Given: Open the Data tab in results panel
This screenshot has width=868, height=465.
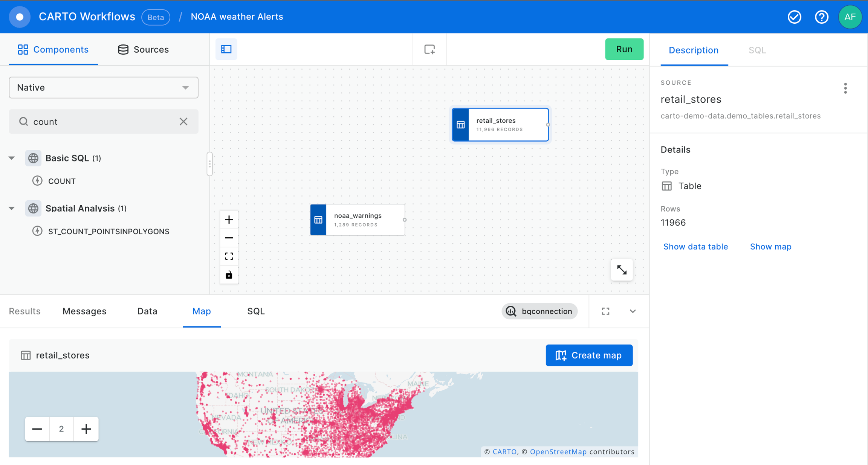Looking at the screenshot, I should [147, 311].
